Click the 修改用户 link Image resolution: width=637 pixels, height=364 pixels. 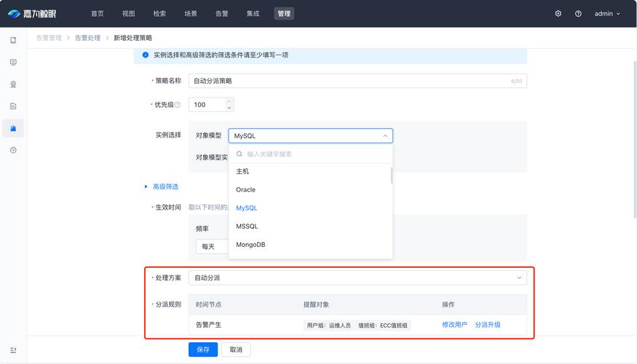tap(454, 325)
